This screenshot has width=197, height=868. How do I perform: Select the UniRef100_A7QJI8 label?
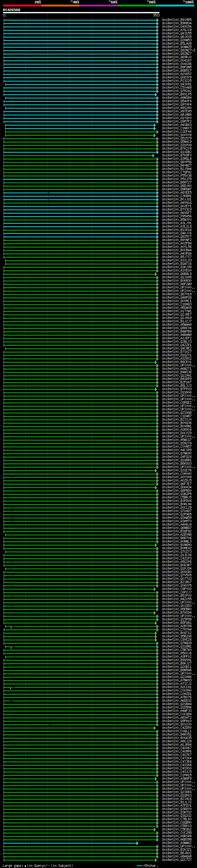176,30
